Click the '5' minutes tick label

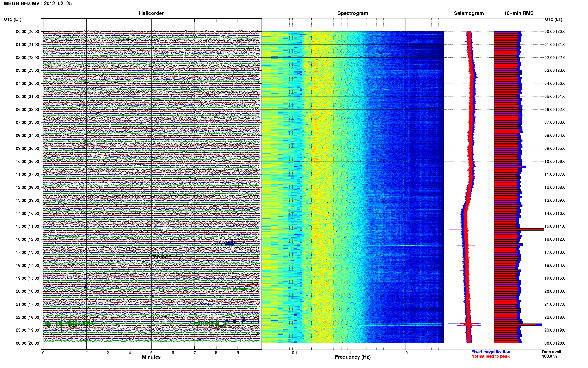point(151,353)
